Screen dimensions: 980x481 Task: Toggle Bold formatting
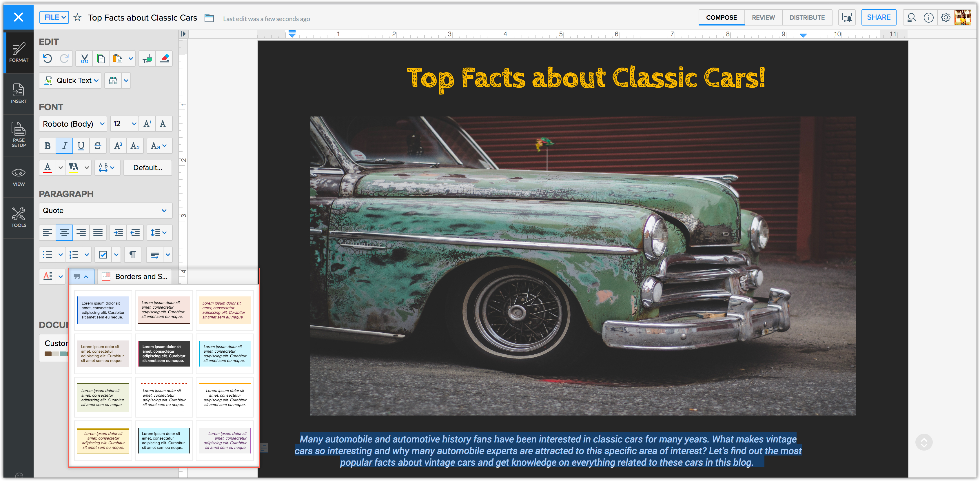(48, 146)
